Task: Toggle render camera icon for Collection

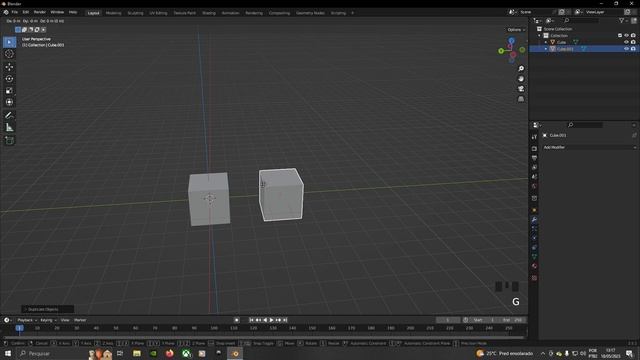Action: pos(633,36)
